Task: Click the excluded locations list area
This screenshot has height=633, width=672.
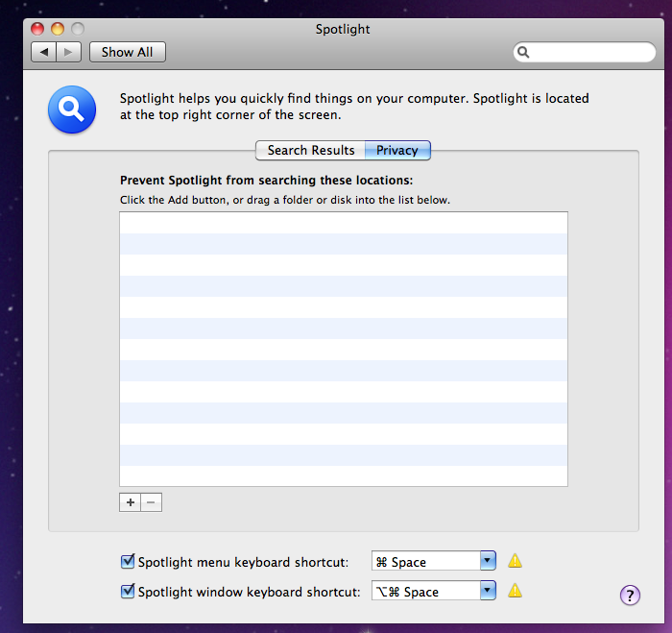Action: [x=344, y=349]
